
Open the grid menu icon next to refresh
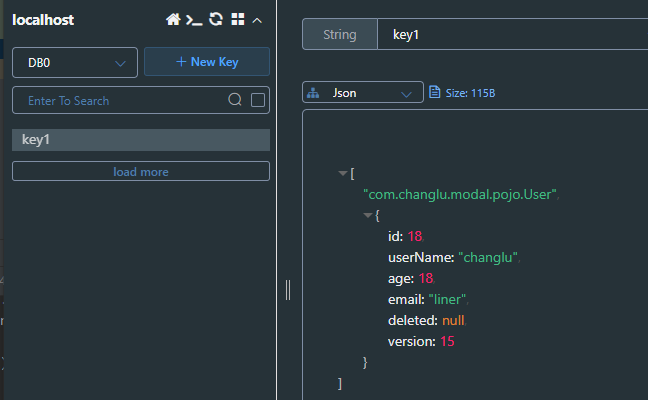pyautogui.click(x=238, y=19)
